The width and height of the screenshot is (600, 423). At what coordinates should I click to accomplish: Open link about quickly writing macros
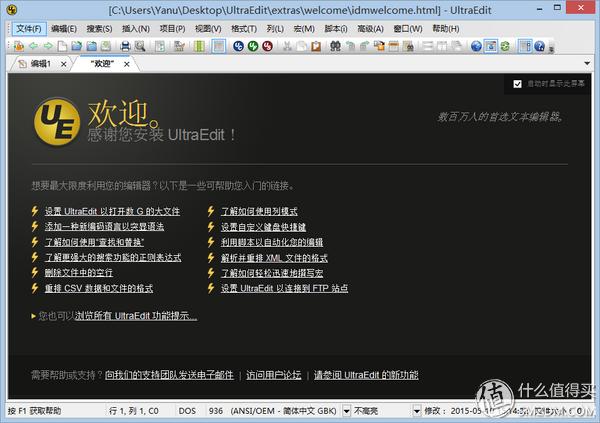pyautogui.click(x=272, y=273)
